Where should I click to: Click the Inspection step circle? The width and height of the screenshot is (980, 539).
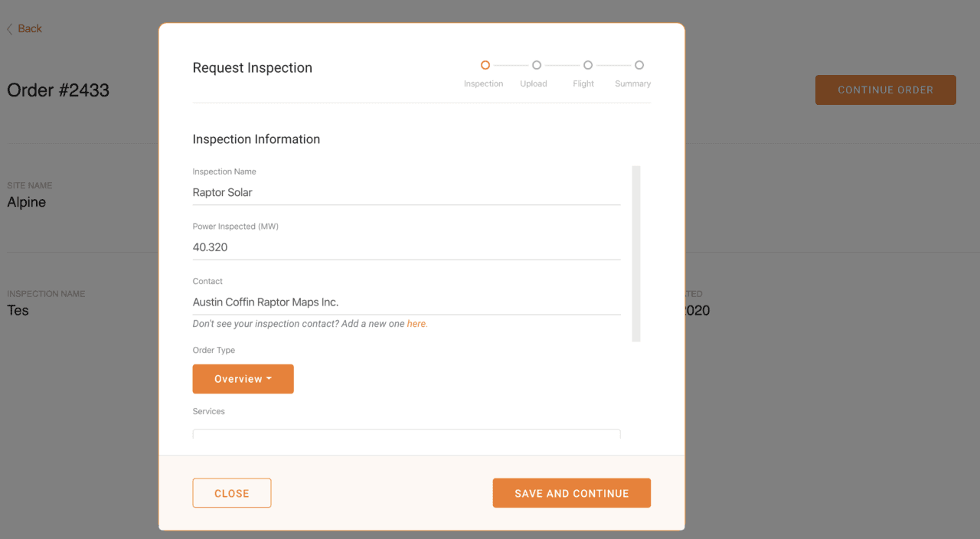coord(485,65)
